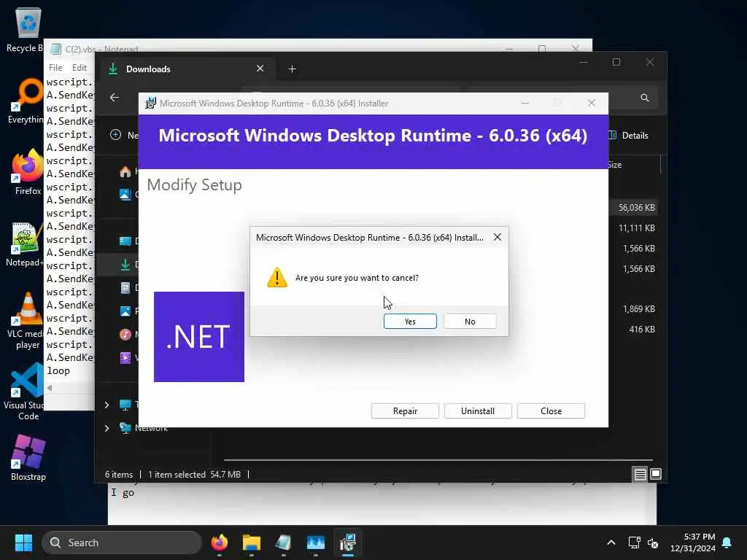Click the purple .NET logo image

(199, 337)
